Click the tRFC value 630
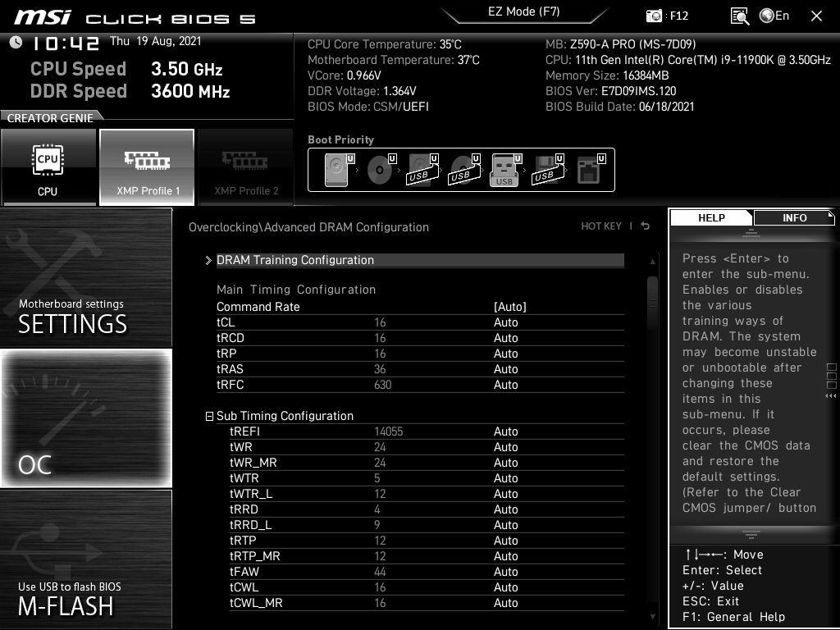The image size is (840, 630). pos(382,385)
